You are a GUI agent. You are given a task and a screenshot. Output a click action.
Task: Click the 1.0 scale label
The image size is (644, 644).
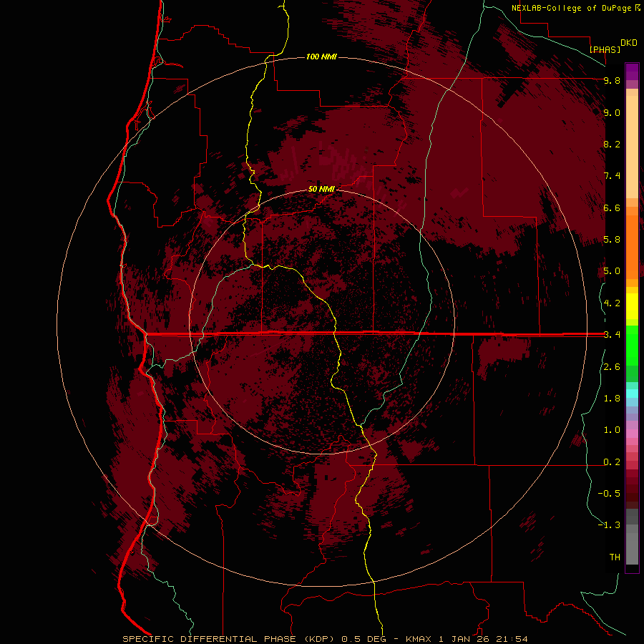(x=612, y=430)
